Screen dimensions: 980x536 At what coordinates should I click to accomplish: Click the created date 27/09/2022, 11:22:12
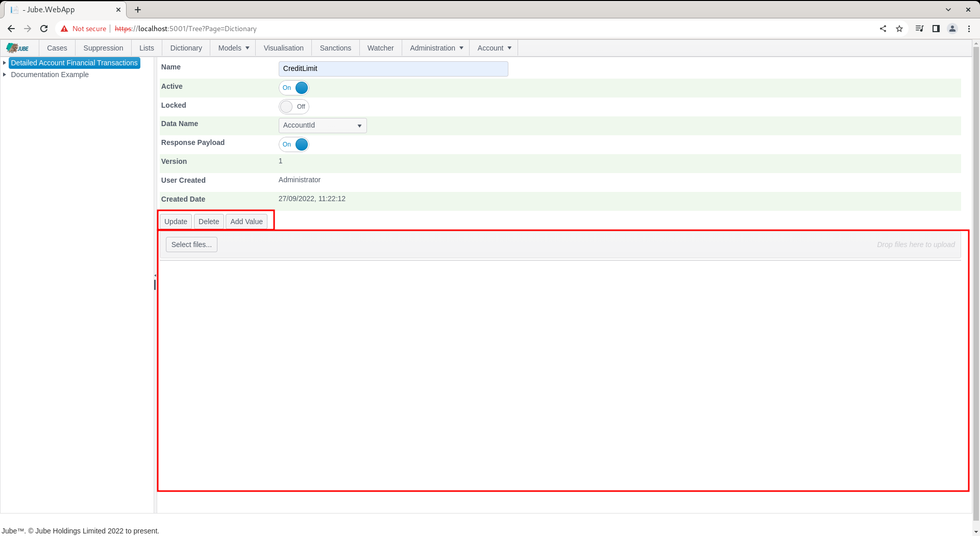(x=312, y=199)
